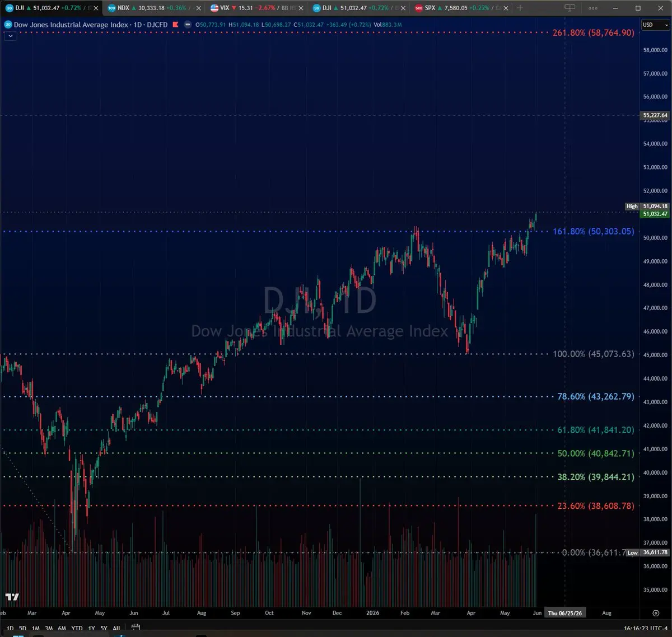Viewport: 672px width, 637px height.
Task: Collapse the indicator legend chevron under the symbol
Action: coord(10,35)
